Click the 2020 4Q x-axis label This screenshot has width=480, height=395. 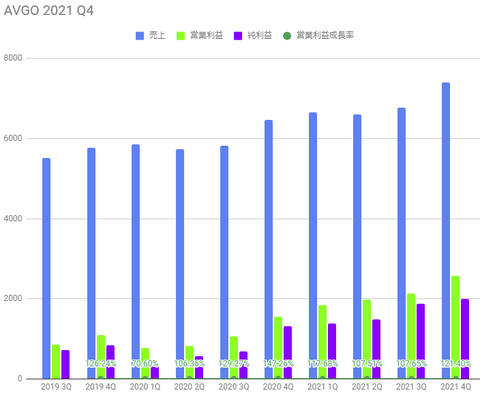(278, 387)
